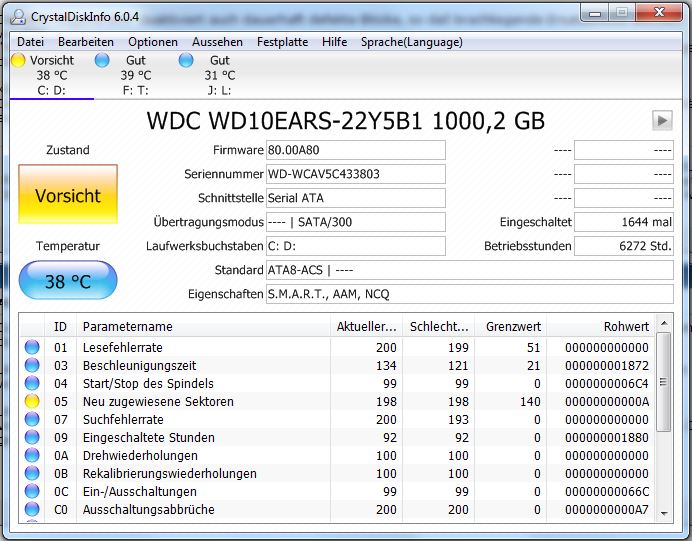Click the SMART list scrollbar down arrow
The width and height of the screenshot is (692, 541).
click(664, 514)
